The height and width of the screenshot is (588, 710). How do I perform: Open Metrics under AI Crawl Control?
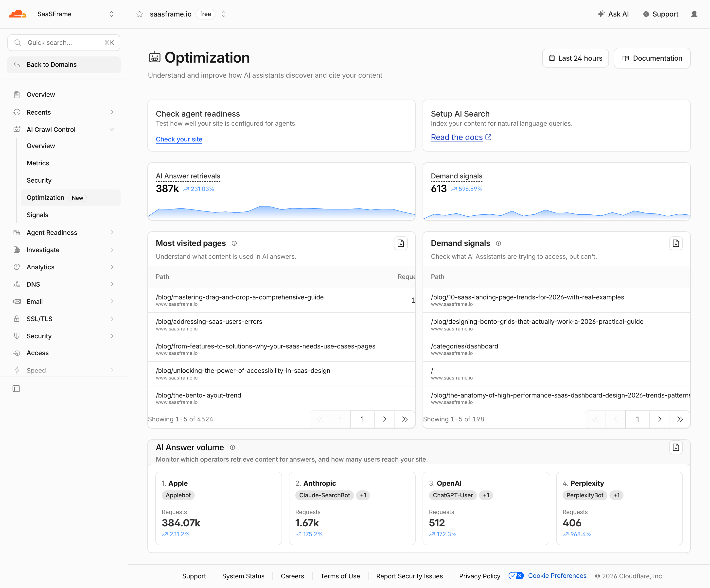click(38, 163)
